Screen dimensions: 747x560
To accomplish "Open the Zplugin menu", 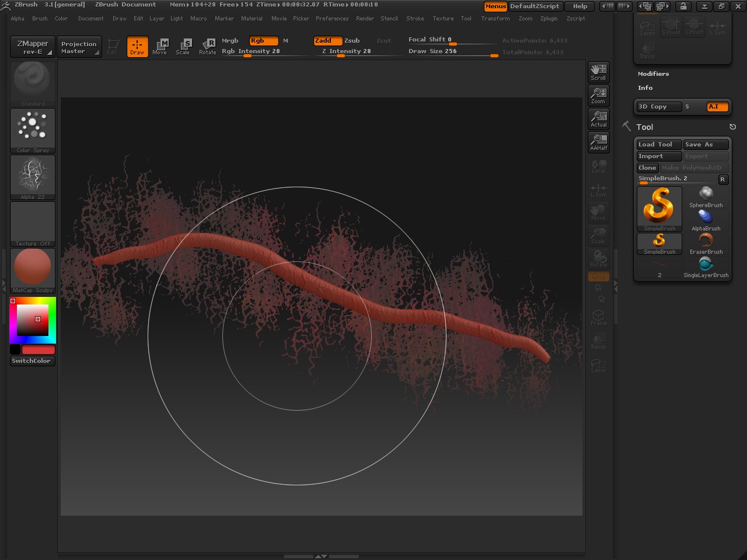I will pos(549,19).
